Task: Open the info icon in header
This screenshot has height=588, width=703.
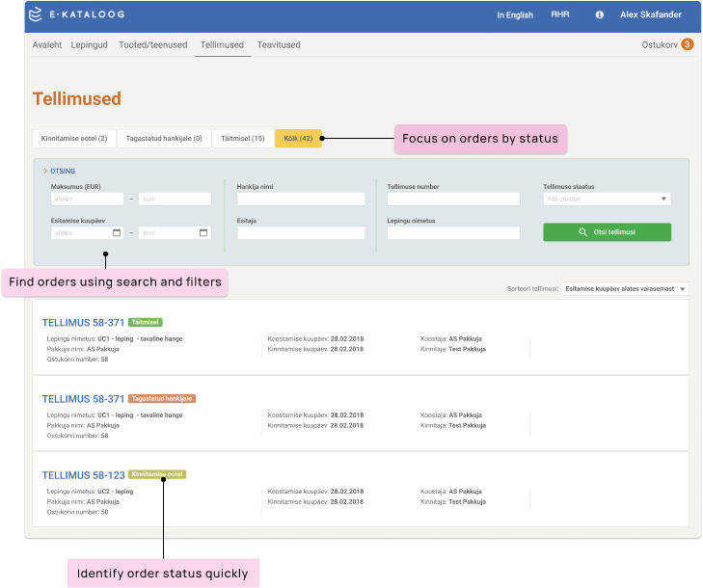Action: point(599,14)
